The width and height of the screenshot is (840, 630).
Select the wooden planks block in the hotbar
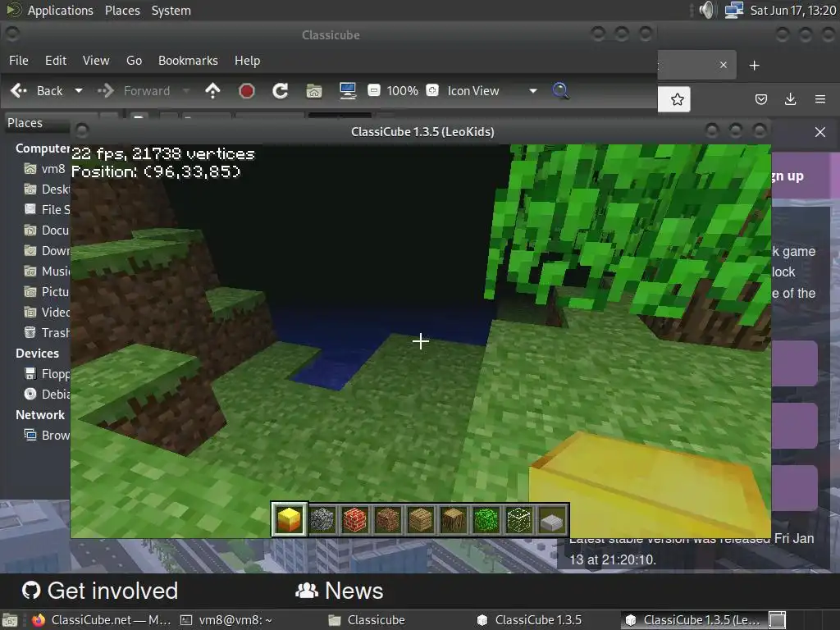tap(421, 519)
